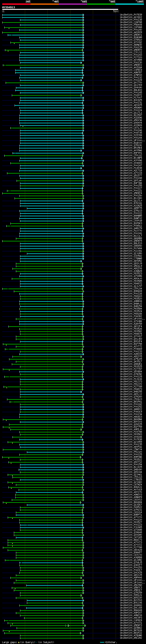Select the UniRef100_Q5ENT0 label
This screenshot has height=644, width=146.
pos(131,50)
